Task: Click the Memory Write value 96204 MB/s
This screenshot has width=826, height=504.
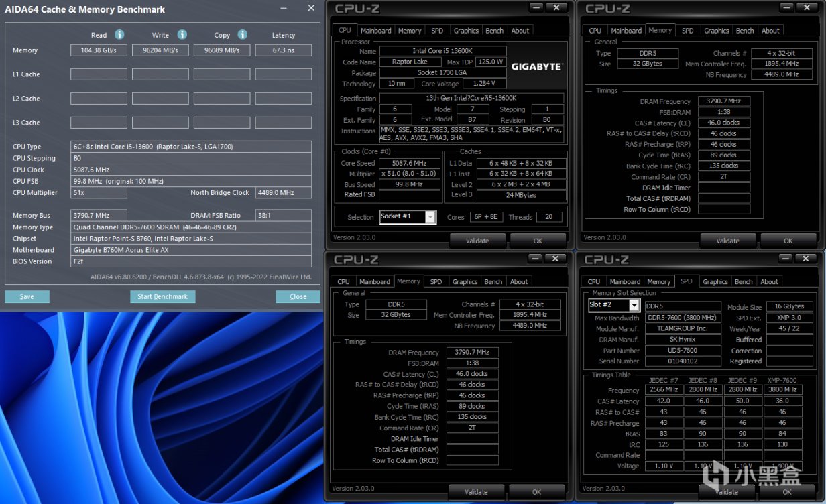Action: pos(160,50)
